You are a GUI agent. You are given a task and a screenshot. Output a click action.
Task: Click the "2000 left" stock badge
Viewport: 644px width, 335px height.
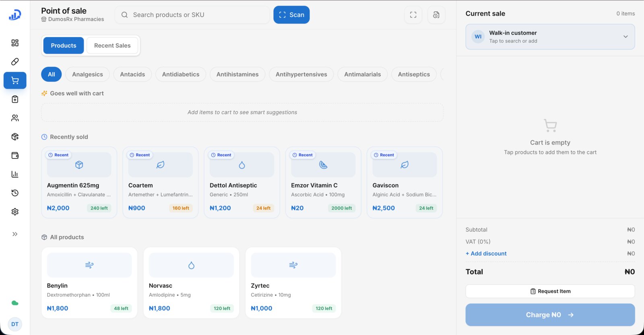point(342,208)
